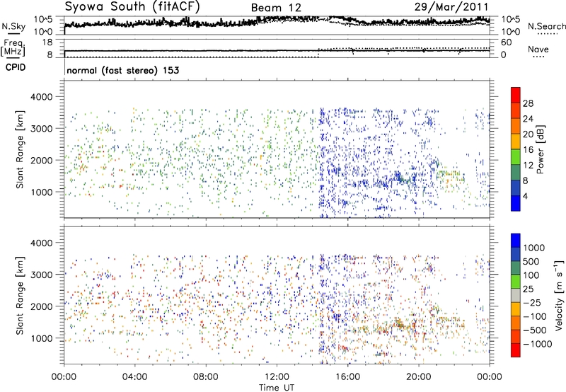Click the 'N.Sky' legend label

(x=13, y=26)
